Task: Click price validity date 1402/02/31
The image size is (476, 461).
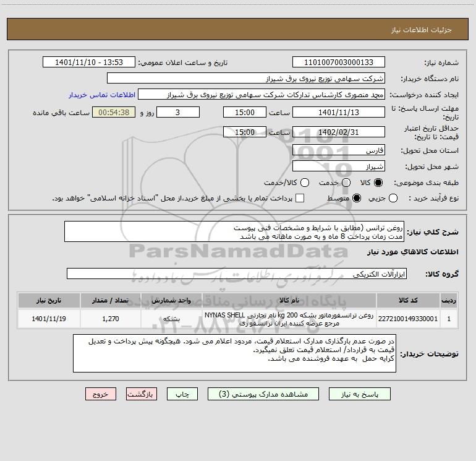Action: click(x=339, y=132)
